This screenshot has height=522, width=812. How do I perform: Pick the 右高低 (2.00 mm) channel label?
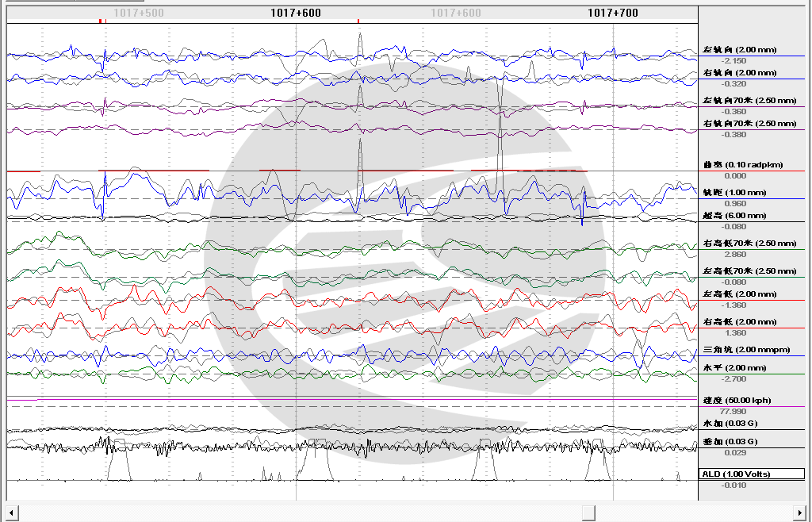(x=740, y=321)
